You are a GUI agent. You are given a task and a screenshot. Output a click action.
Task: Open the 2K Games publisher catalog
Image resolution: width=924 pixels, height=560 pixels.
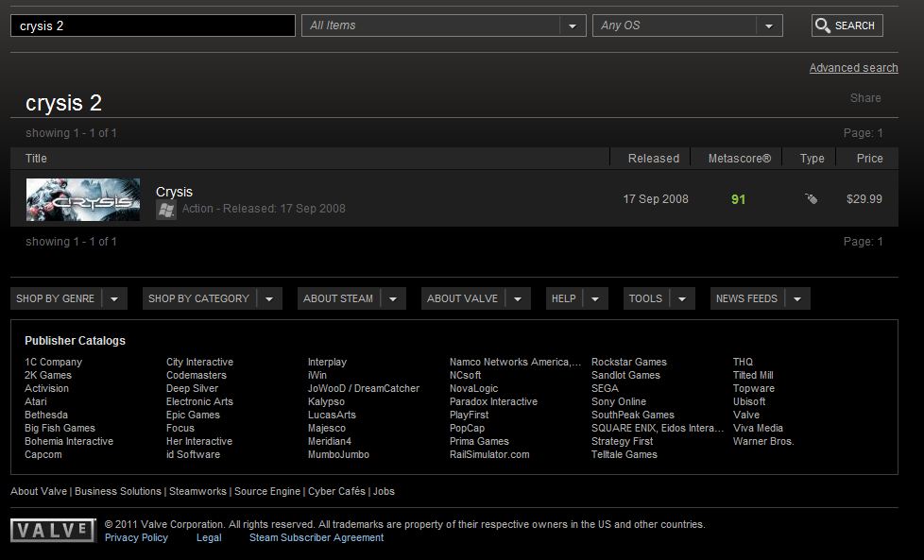point(48,375)
